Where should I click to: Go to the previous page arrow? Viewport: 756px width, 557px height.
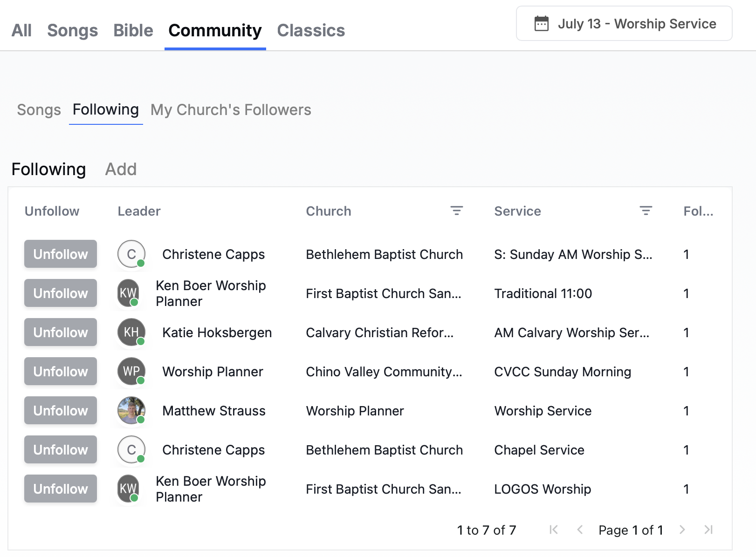(580, 530)
